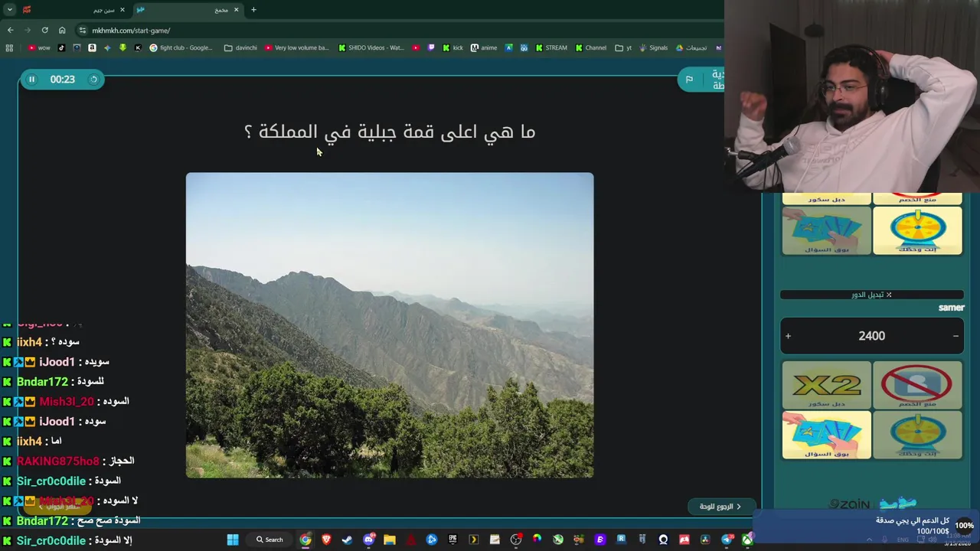This screenshot has width=980, height=551.
Task: Open File Explorer from taskbar
Action: [390, 540]
